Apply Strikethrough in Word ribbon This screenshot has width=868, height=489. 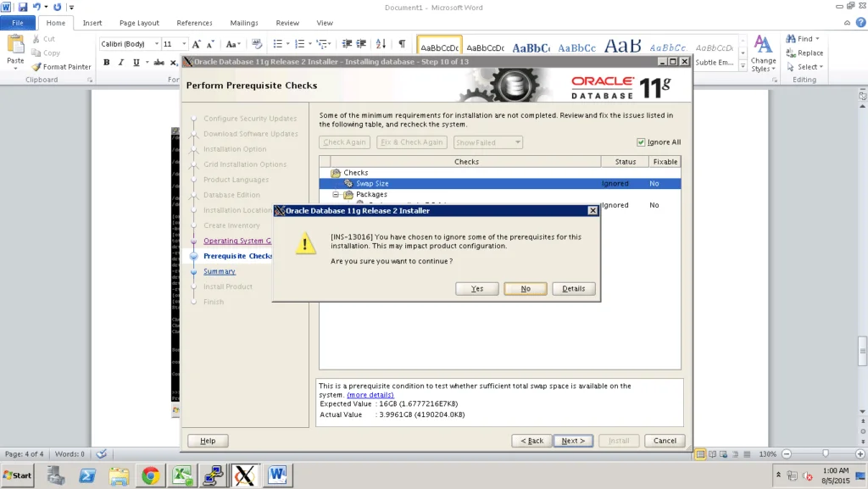click(x=159, y=63)
